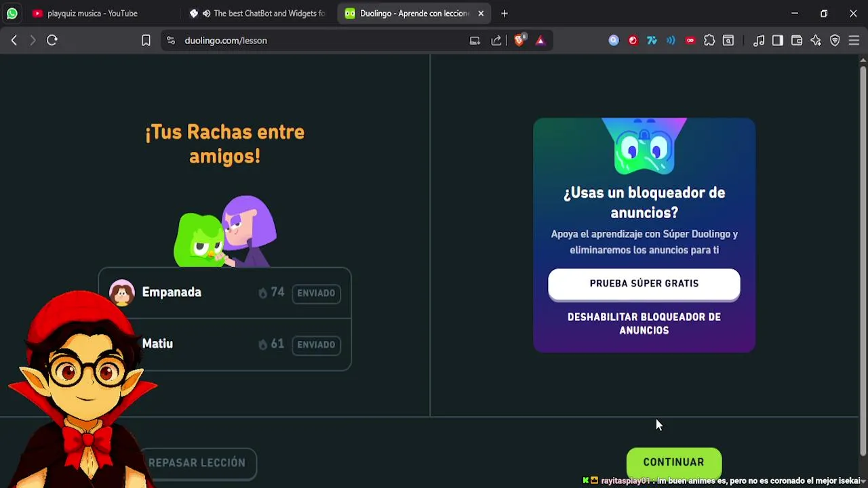Viewport: 868px width, 488px height.
Task: Open the Brave VPN shield icon
Action: (x=835, y=41)
